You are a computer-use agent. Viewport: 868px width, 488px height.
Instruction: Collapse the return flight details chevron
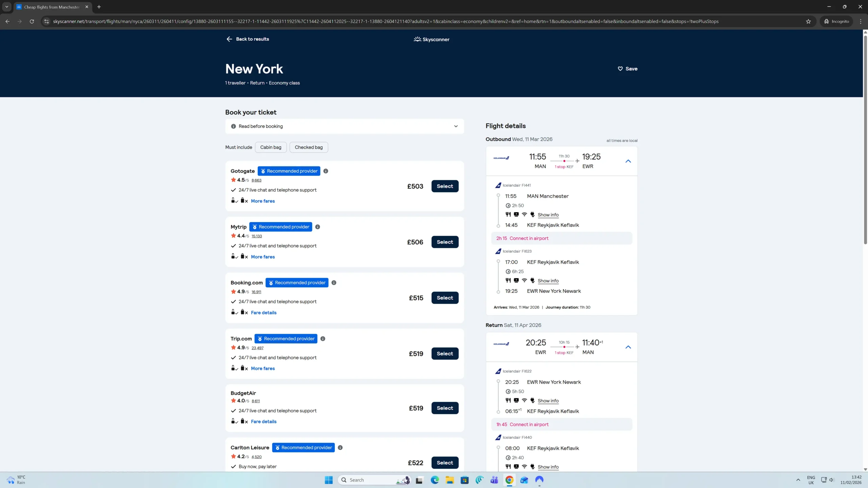628,347
